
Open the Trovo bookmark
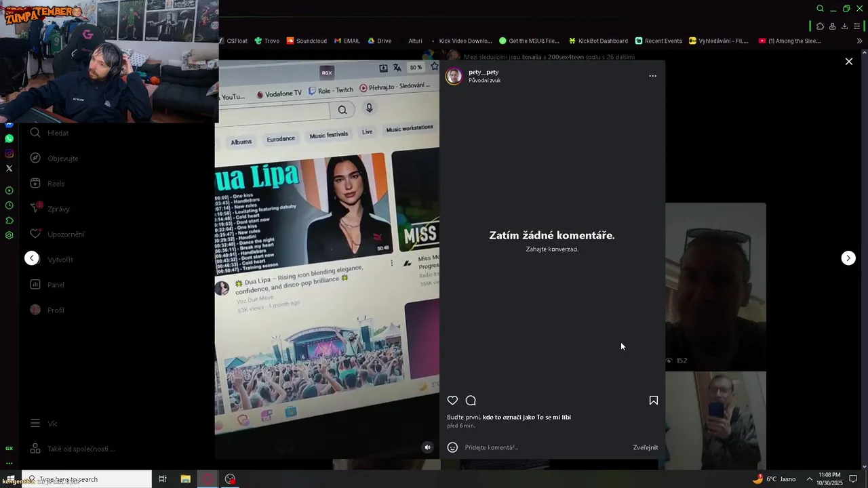267,41
